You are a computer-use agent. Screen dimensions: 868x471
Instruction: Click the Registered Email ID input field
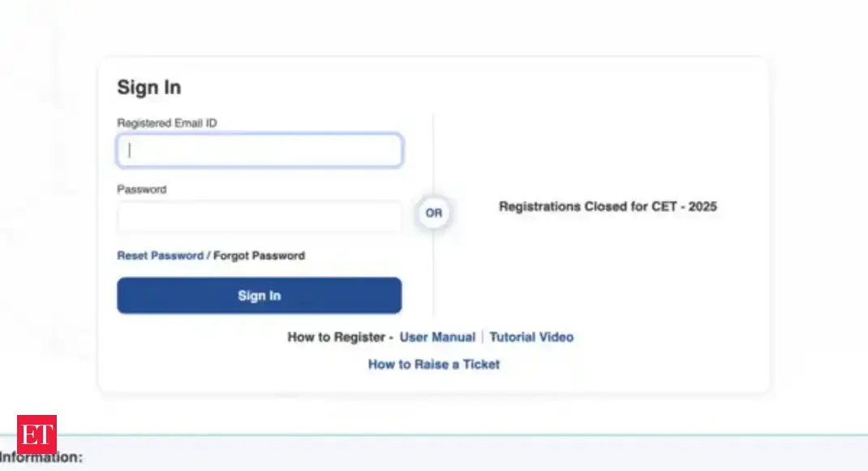coord(260,151)
